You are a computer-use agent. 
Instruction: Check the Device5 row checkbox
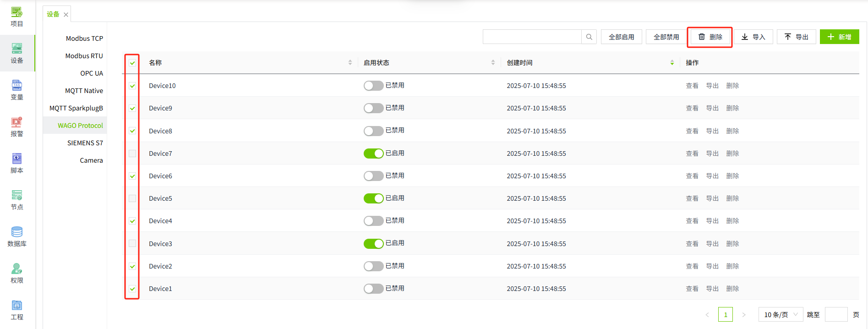tap(132, 198)
